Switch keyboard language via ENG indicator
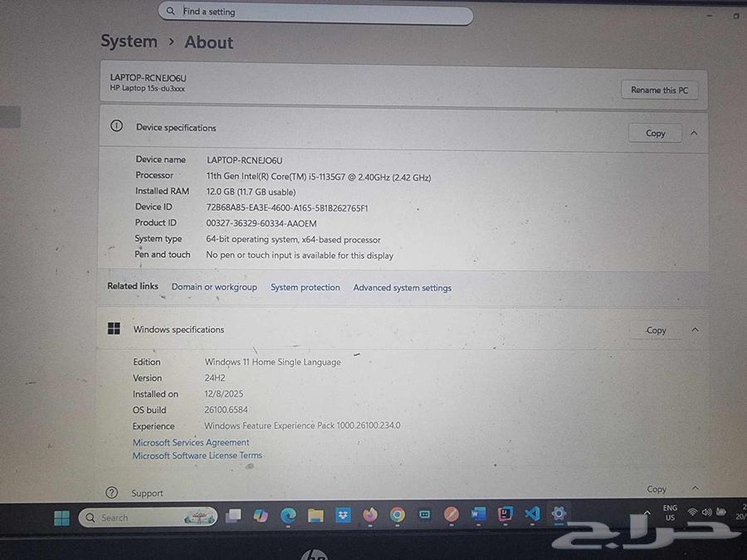Screen dimensions: 747x560 tap(670, 513)
